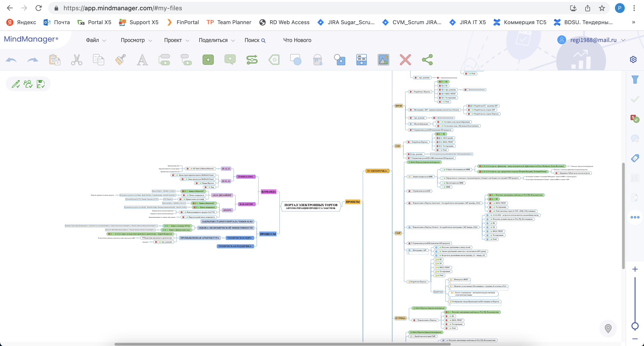This screenshot has width=644, height=346.
Task: Click the Add Callout speech bubble icon
Action: coord(230,60)
